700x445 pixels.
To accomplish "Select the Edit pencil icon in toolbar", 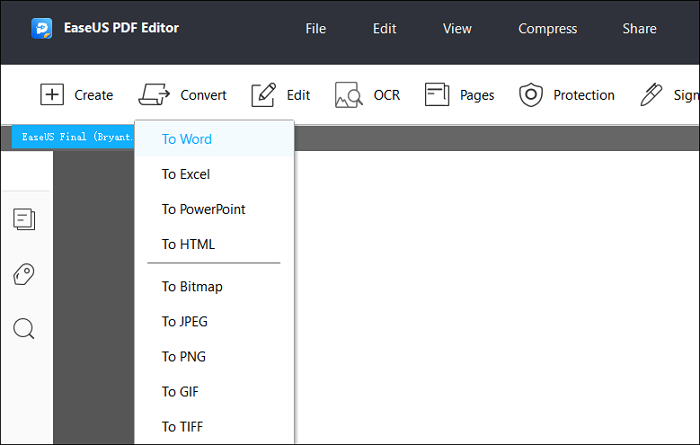I will tap(263, 95).
